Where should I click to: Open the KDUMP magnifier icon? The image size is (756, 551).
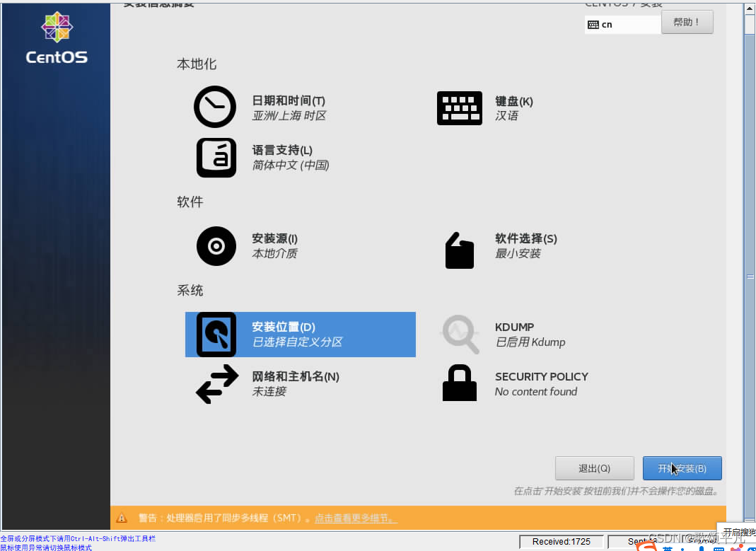(x=460, y=334)
